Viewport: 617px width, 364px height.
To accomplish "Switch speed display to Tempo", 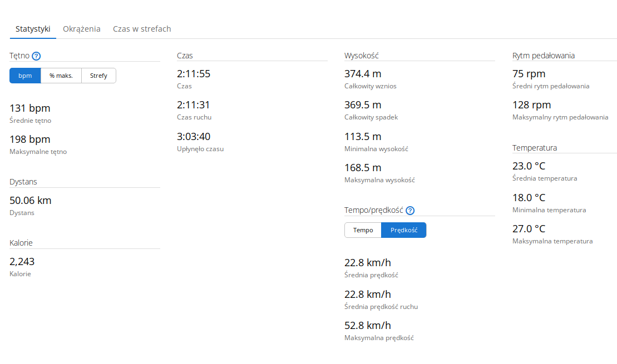I will (x=363, y=230).
